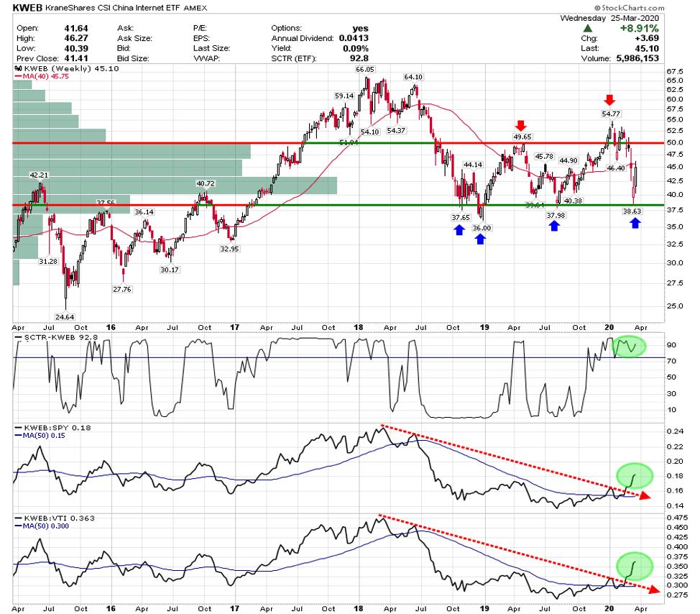
Task: Click the longest green volume profile bar
Action: (175, 185)
